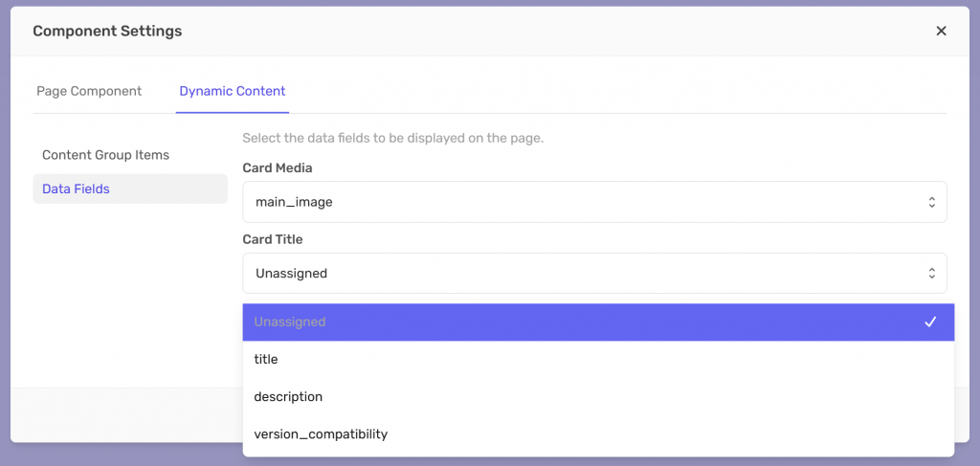Image resolution: width=980 pixels, height=466 pixels.
Task: Choose description from the dropdown list
Action: pyautogui.click(x=288, y=396)
